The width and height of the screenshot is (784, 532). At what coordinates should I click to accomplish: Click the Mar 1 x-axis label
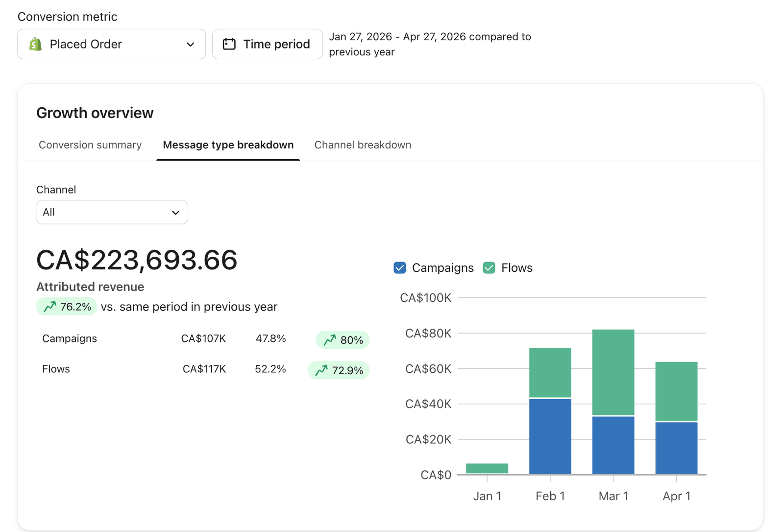point(613,496)
